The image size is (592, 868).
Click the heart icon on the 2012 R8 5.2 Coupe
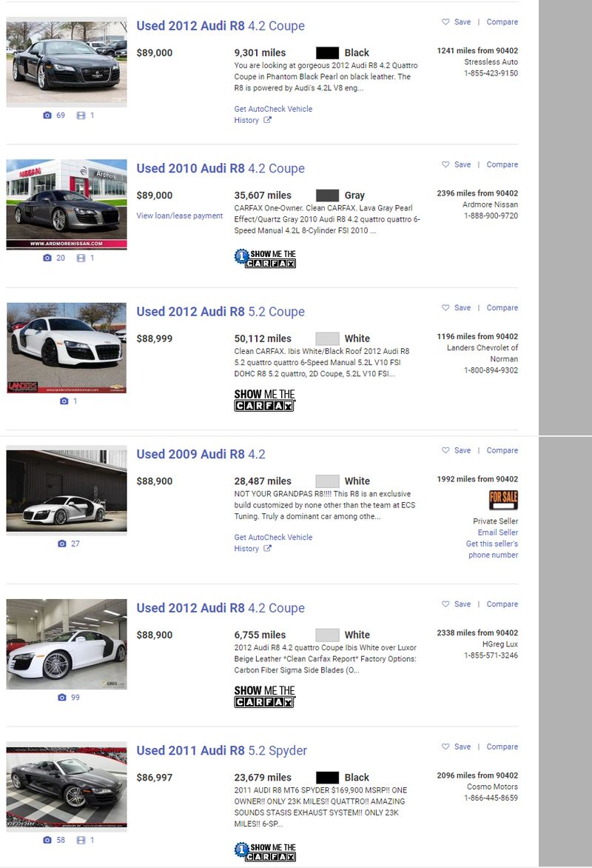(x=445, y=307)
